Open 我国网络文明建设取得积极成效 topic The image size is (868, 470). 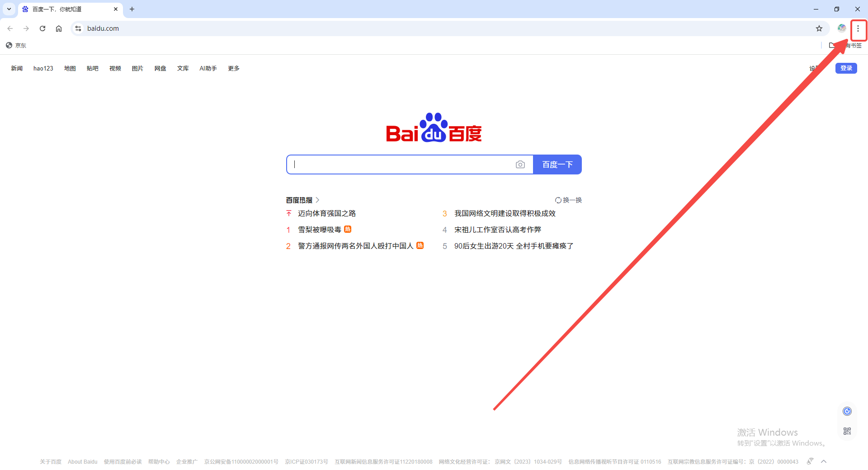click(x=505, y=213)
